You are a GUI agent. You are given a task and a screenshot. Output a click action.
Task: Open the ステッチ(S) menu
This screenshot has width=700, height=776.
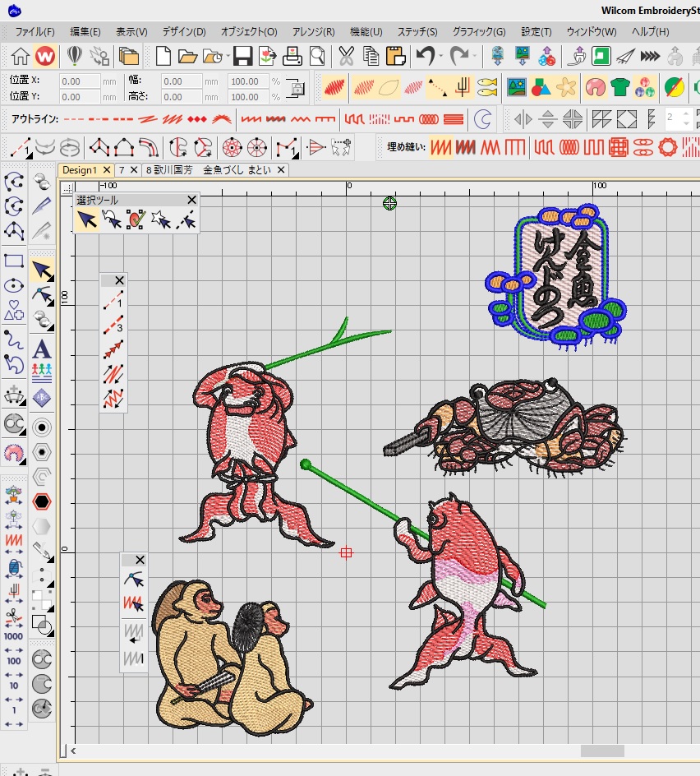click(x=417, y=32)
